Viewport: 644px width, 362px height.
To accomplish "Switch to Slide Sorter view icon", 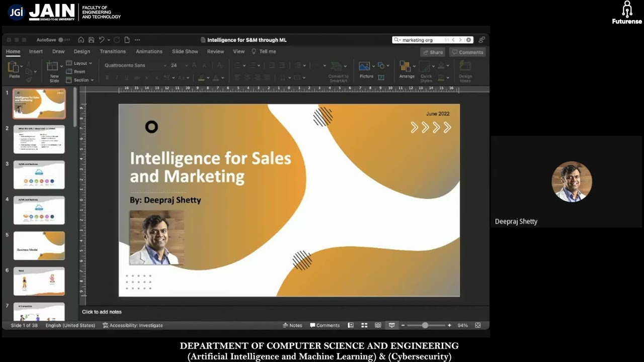I will click(x=364, y=325).
